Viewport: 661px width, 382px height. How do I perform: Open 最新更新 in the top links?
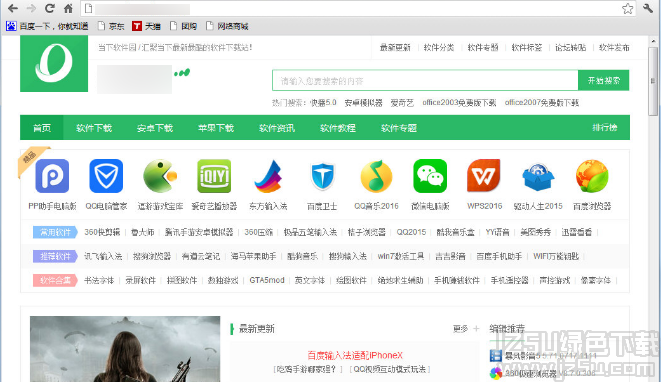click(395, 47)
